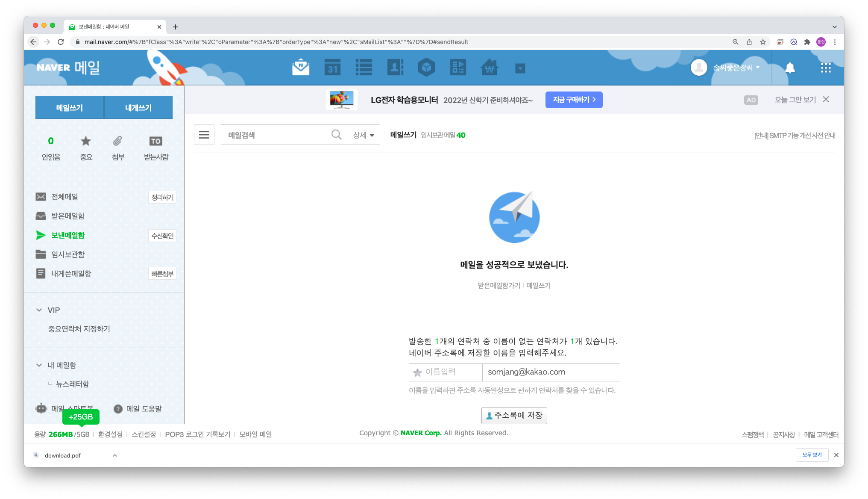The height and width of the screenshot is (499, 868).
Task: Open the Naver Calendar icon in header
Action: pos(332,68)
